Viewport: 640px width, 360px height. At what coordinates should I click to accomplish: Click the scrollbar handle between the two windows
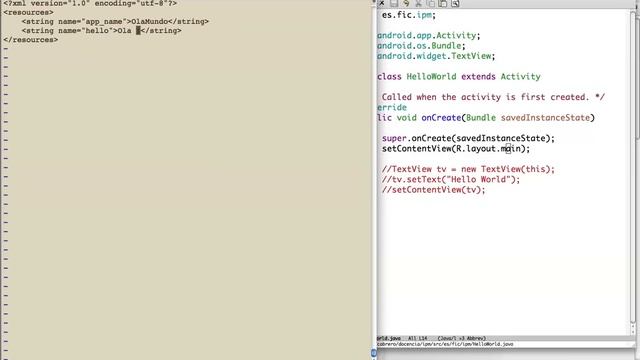pos(374,353)
